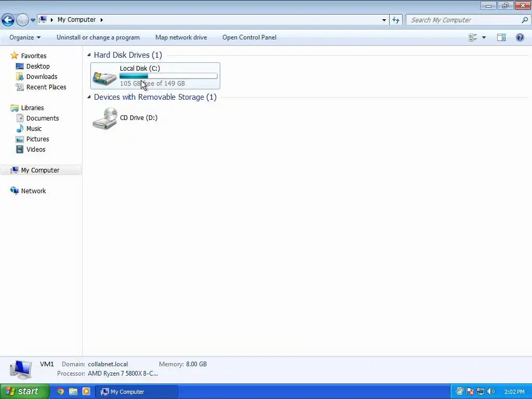Click the C: drive usage bar

pos(168,76)
